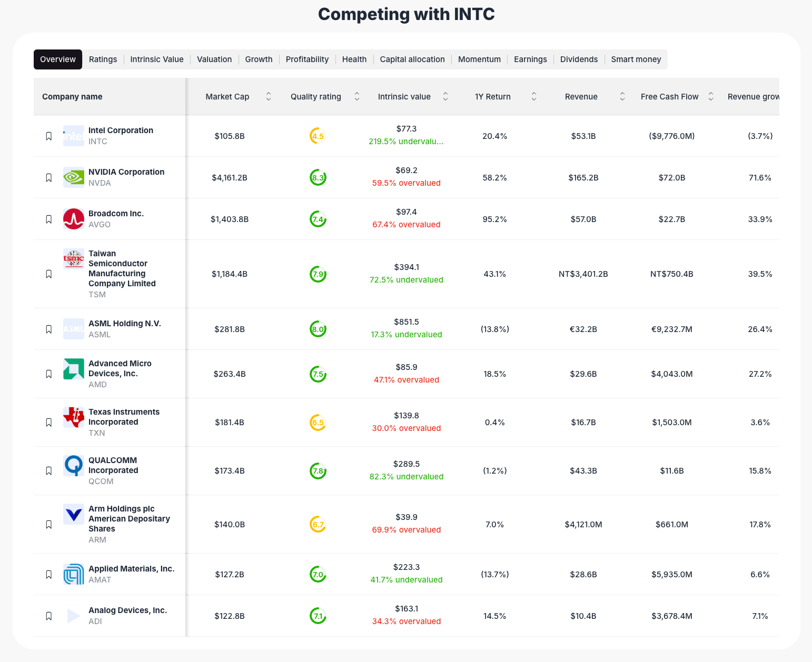Click Broadcom's 7.4 quality rating gauge
Viewport: 812px width, 662px height.
[x=318, y=219]
